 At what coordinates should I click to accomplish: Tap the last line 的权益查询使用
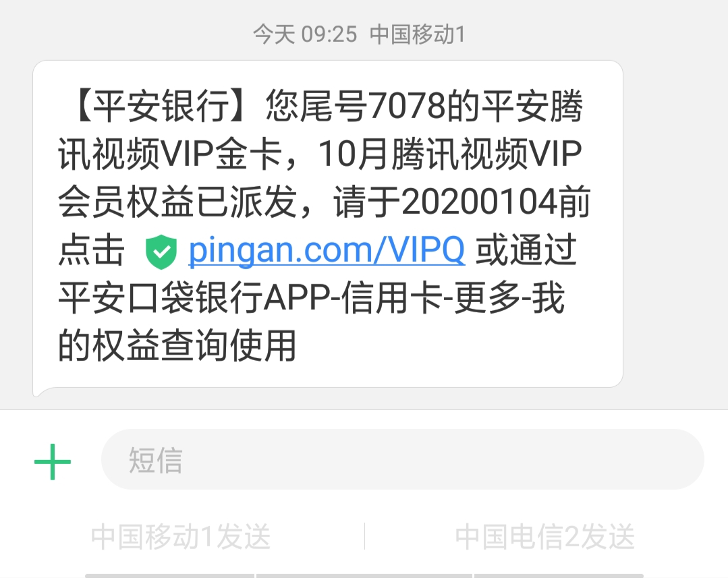pyautogui.click(x=177, y=345)
